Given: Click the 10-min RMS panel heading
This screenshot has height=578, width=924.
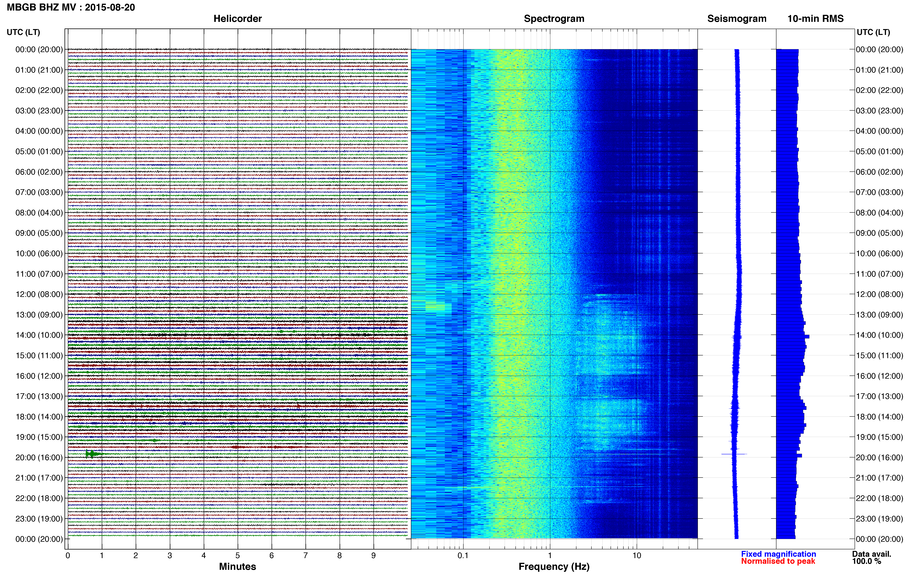Looking at the screenshot, I should pyautogui.click(x=815, y=19).
